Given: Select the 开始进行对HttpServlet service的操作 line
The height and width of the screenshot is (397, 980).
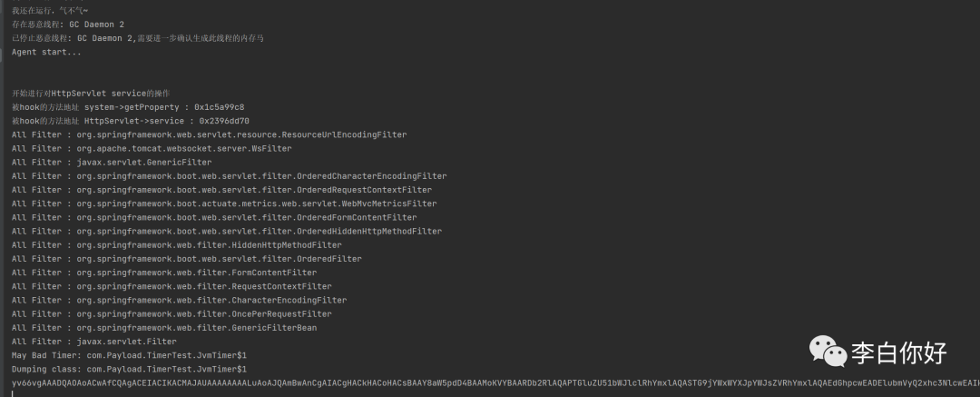Looking at the screenshot, I should pyautogui.click(x=90, y=94).
